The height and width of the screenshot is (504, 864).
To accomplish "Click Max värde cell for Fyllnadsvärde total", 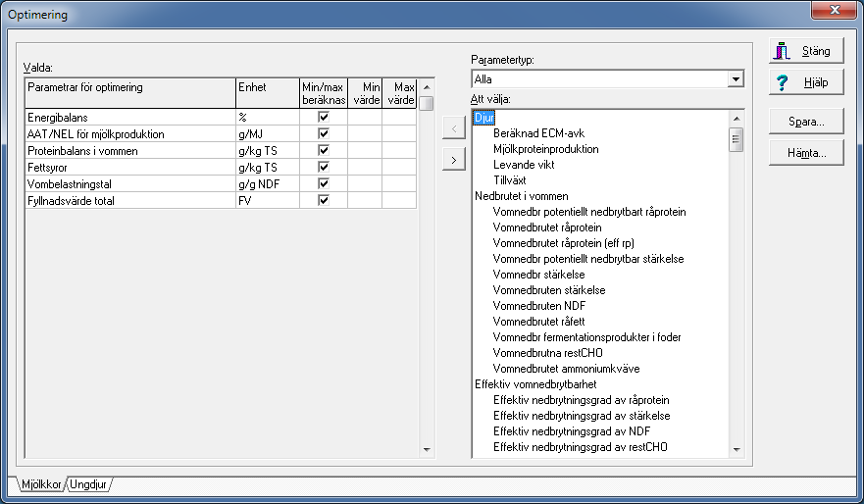I will point(399,200).
